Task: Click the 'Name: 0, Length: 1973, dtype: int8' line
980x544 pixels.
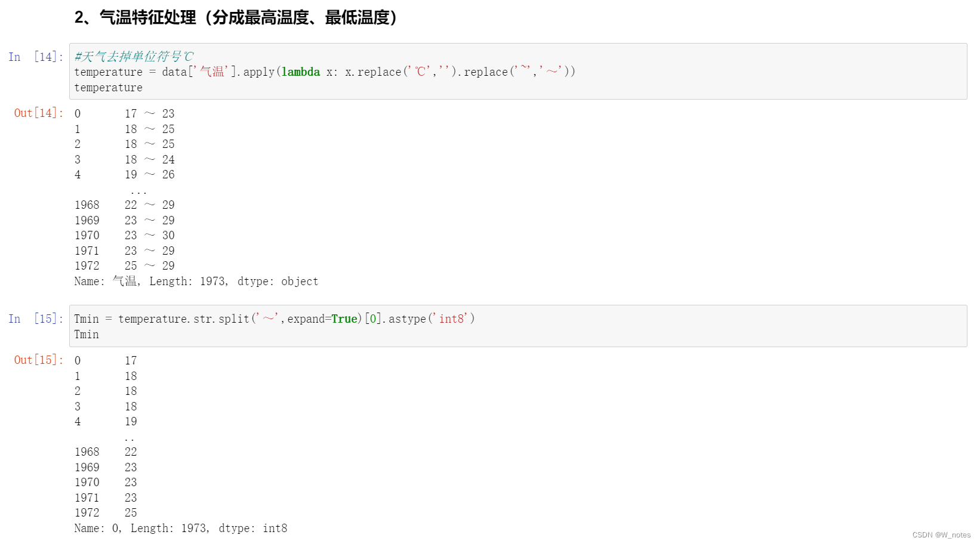Action: coord(181,528)
